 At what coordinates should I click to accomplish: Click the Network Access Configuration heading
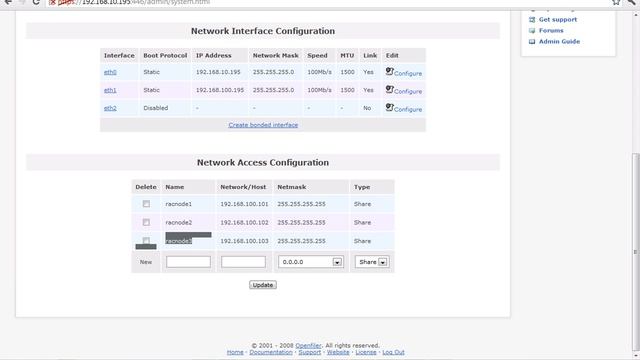click(x=263, y=162)
